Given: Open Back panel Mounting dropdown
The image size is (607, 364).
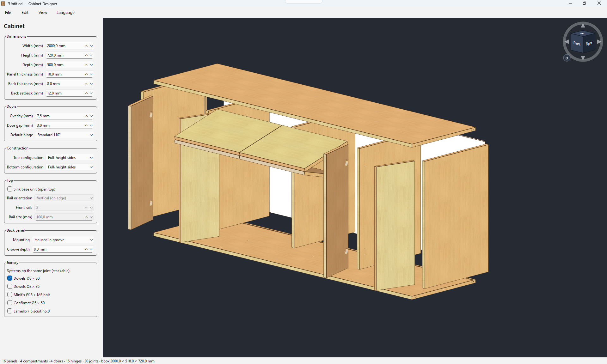Looking at the screenshot, I should (63, 240).
